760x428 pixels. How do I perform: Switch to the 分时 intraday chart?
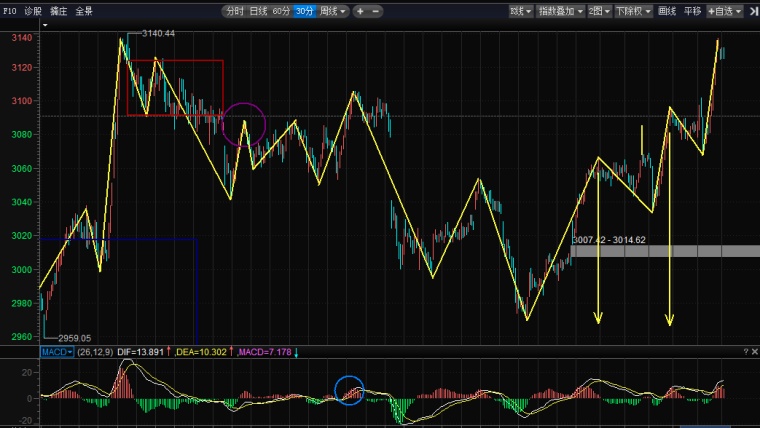[x=235, y=11]
